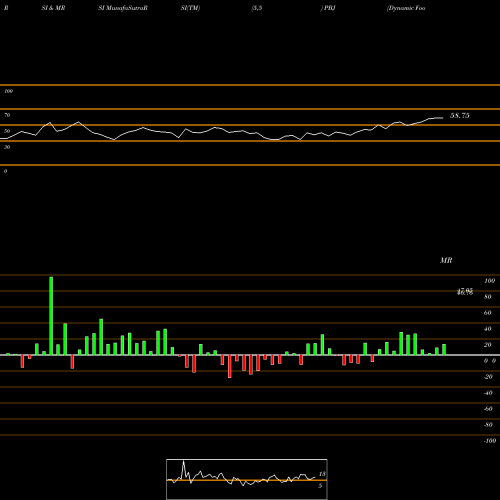Click the MR axis label -100
The image size is (500, 500).
pyautogui.click(x=489, y=441)
